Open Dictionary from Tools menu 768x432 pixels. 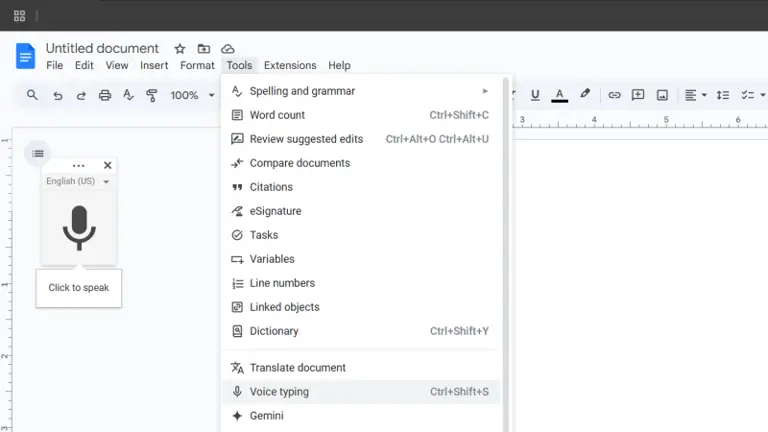click(x=360, y=331)
